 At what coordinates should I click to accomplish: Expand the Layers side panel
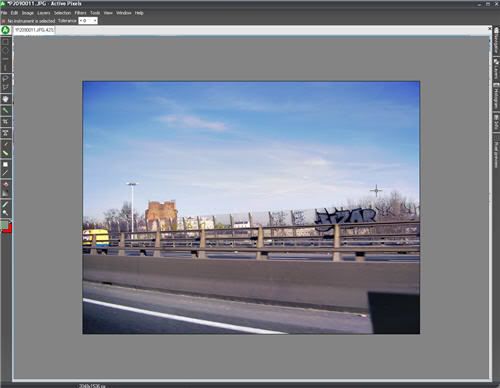coord(496,69)
